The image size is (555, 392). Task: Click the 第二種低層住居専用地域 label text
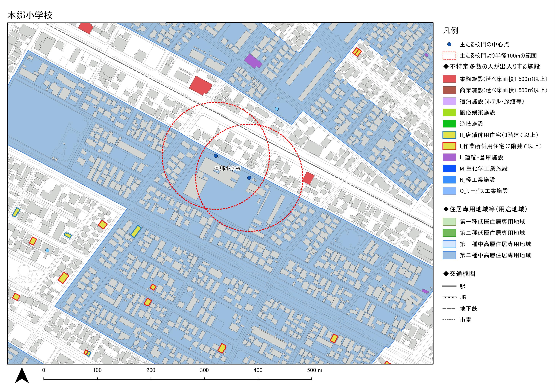click(x=492, y=233)
